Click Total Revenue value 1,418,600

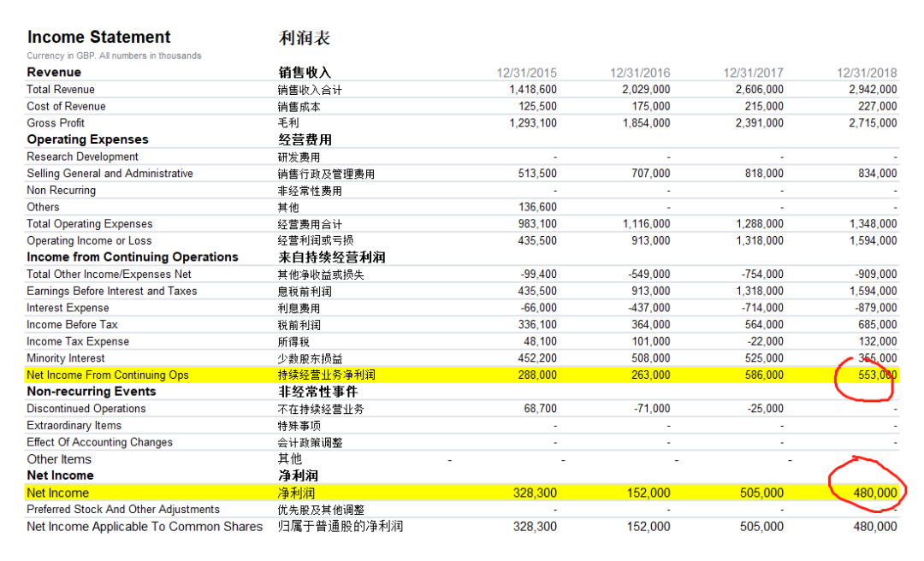[x=533, y=90]
